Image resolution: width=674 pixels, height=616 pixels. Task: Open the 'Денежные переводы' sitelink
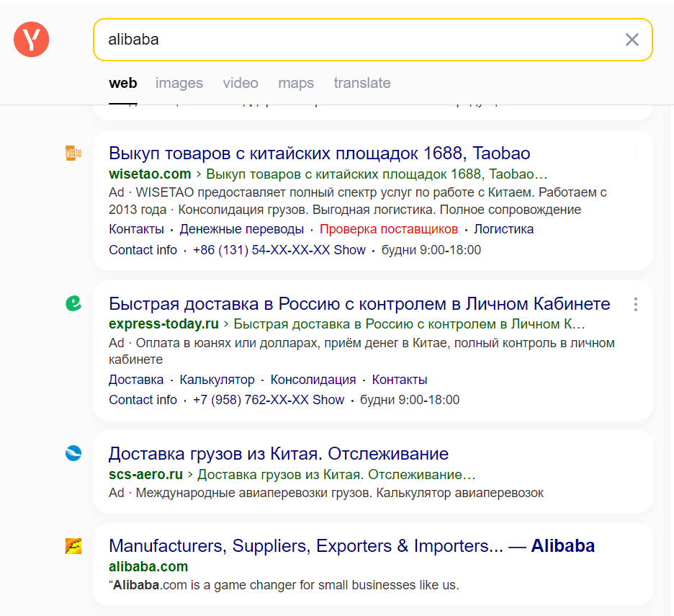pyautogui.click(x=241, y=229)
